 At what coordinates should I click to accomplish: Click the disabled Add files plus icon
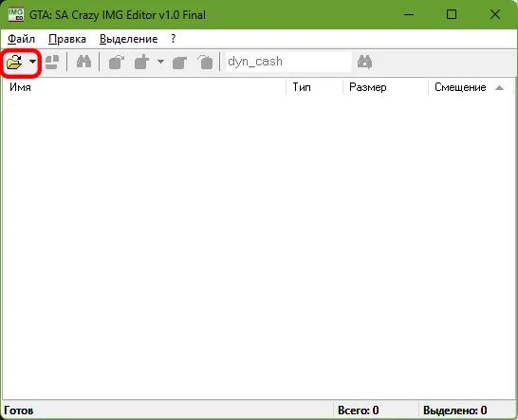142,62
